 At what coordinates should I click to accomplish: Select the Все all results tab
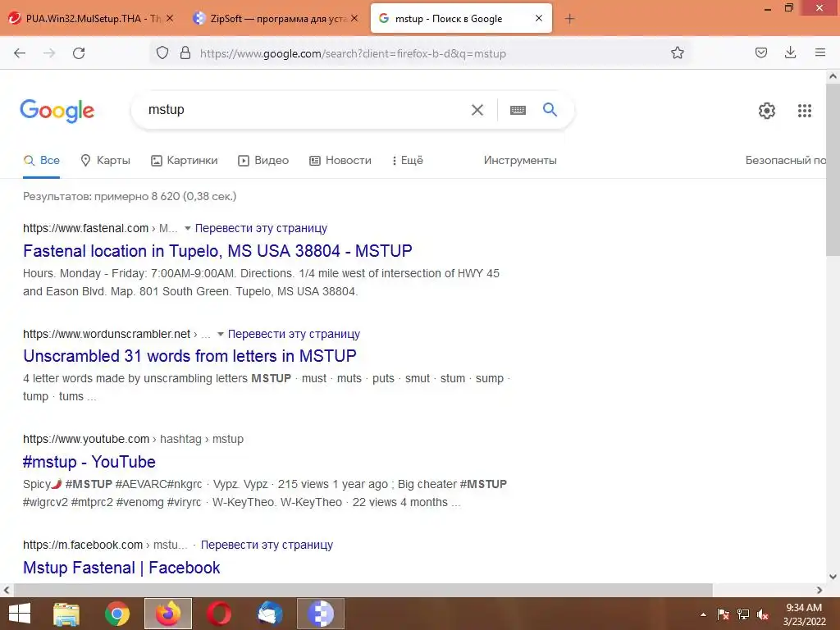[x=42, y=160]
